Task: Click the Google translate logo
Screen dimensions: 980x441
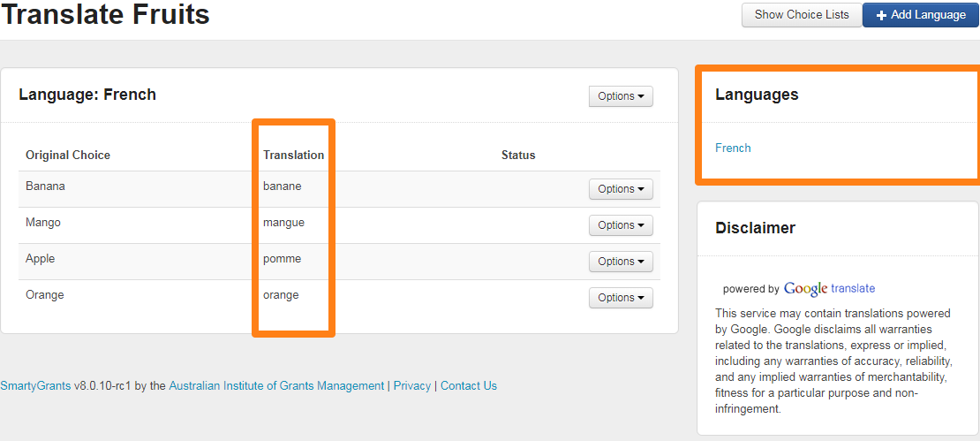Action: tap(829, 288)
